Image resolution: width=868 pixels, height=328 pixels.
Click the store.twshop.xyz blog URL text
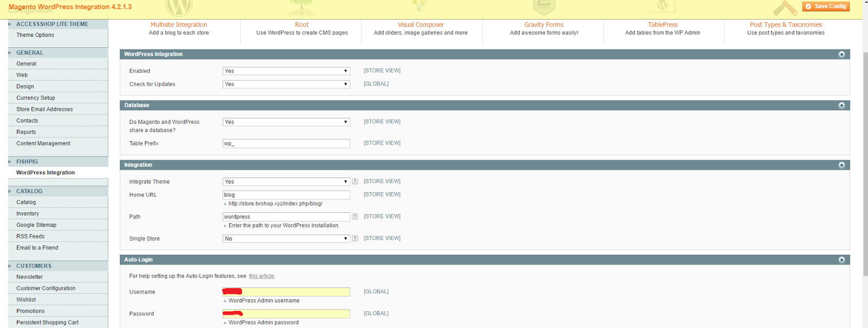click(x=276, y=204)
